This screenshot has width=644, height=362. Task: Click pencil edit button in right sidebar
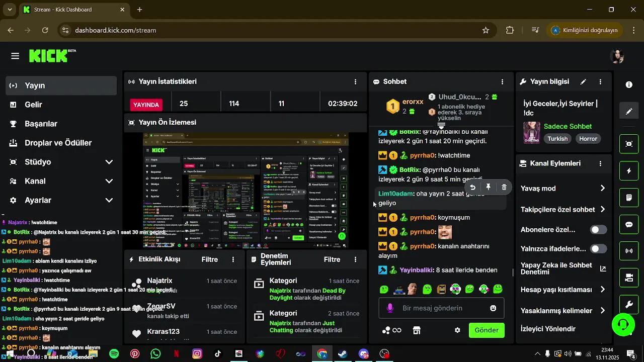pyautogui.click(x=629, y=111)
